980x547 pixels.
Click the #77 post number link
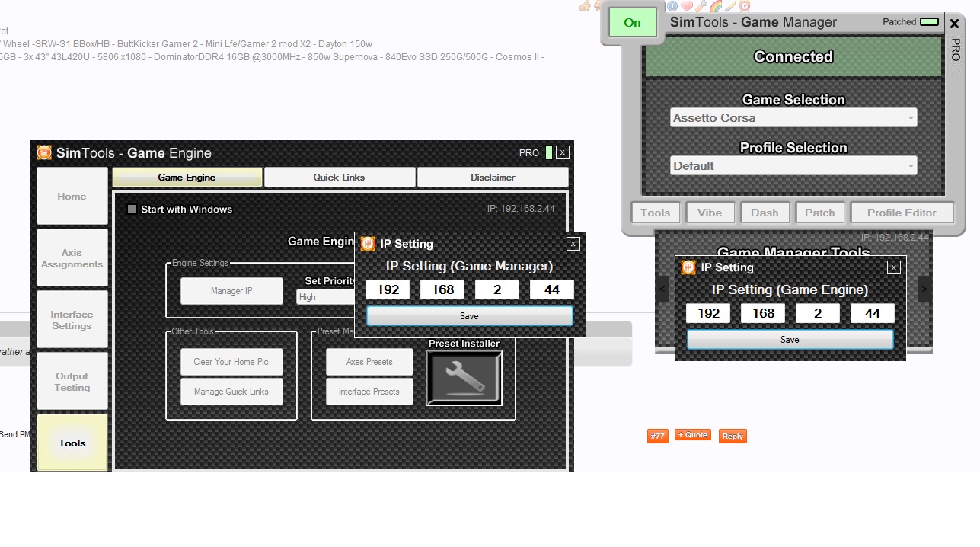point(657,437)
